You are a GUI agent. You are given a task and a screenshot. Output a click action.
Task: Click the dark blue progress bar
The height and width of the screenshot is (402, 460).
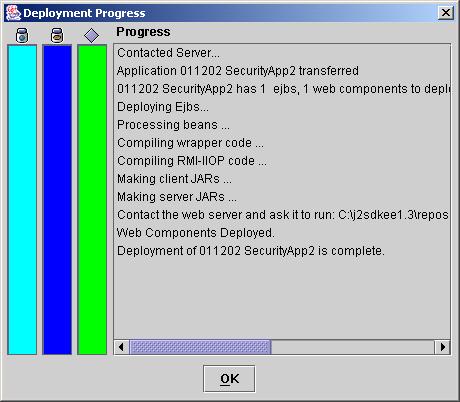pyautogui.click(x=57, y=199)
